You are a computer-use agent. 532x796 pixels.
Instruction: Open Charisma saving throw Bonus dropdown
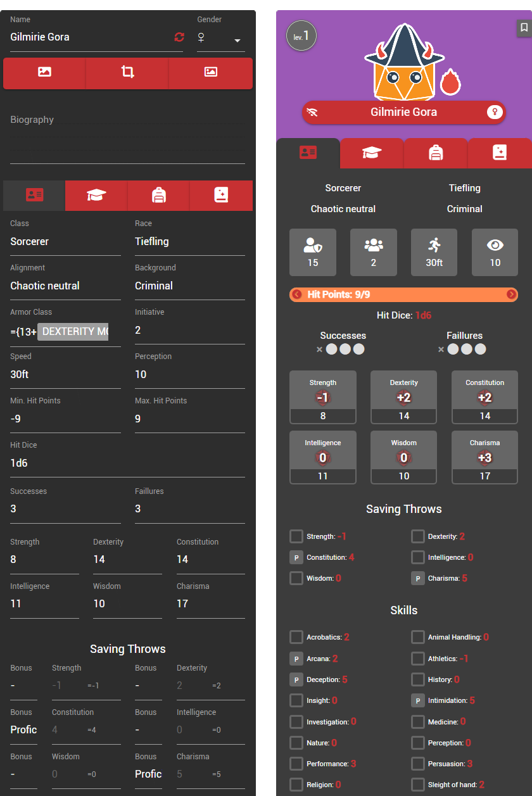(x=148, y=774)
